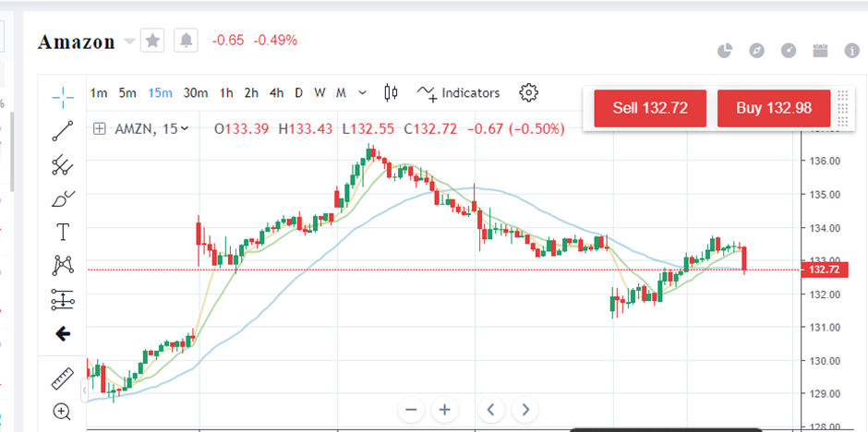Activate the ruler measure tool
Screen dimensions: 868x432
63,378
